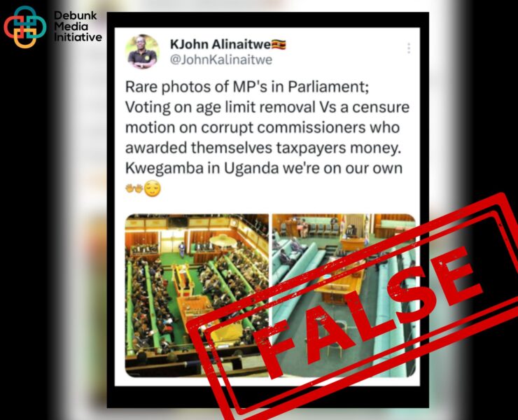518x420 pixels.
Task: Click the Uganda flag emoji beside the name
Action: [279, 44]
